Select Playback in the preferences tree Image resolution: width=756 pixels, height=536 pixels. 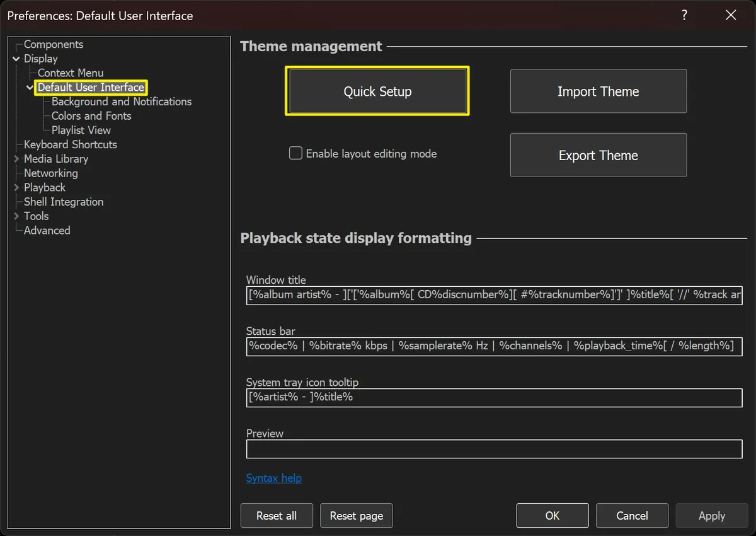pyautogui.click(x=45, y=187)
